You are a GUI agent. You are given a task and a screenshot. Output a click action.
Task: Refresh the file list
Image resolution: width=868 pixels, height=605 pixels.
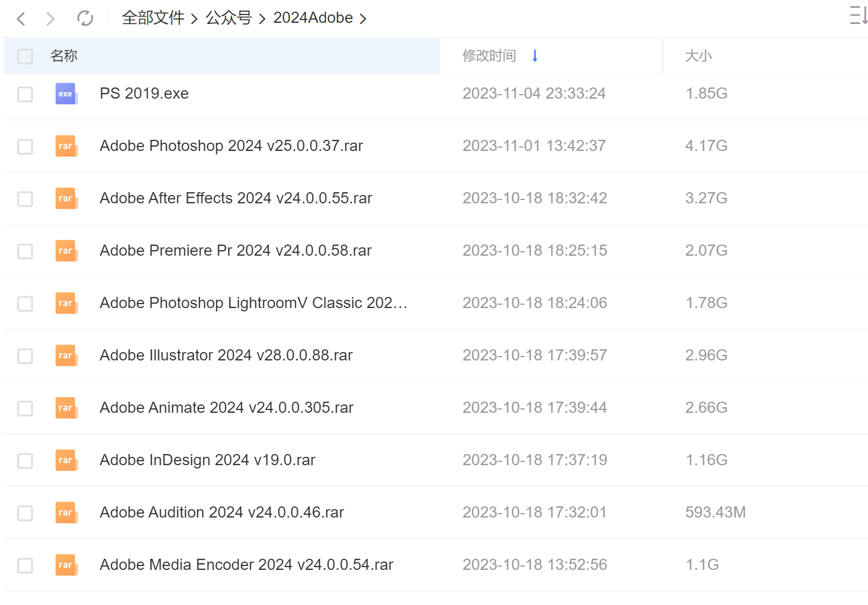85,18
